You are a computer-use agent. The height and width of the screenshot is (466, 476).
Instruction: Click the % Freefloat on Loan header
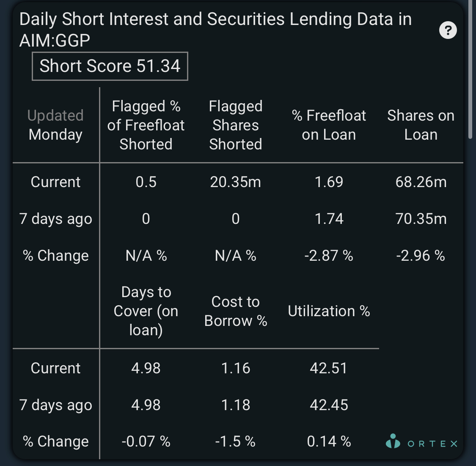329,125
